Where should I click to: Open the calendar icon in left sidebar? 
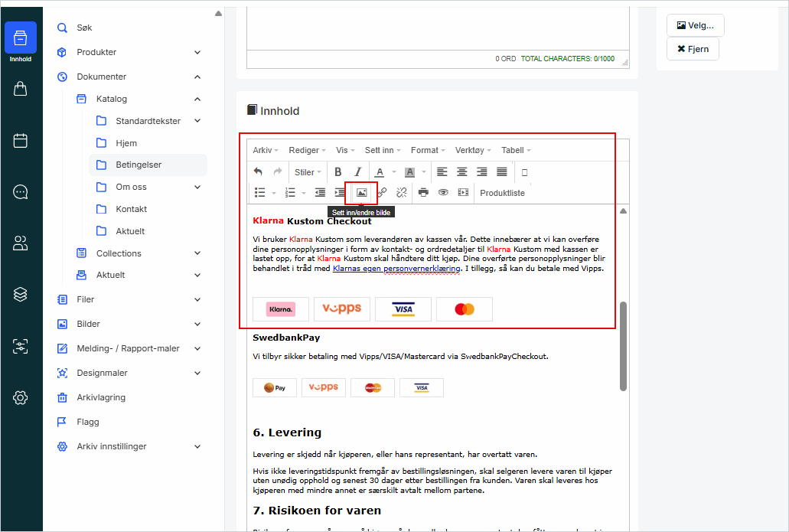(21, 141)
